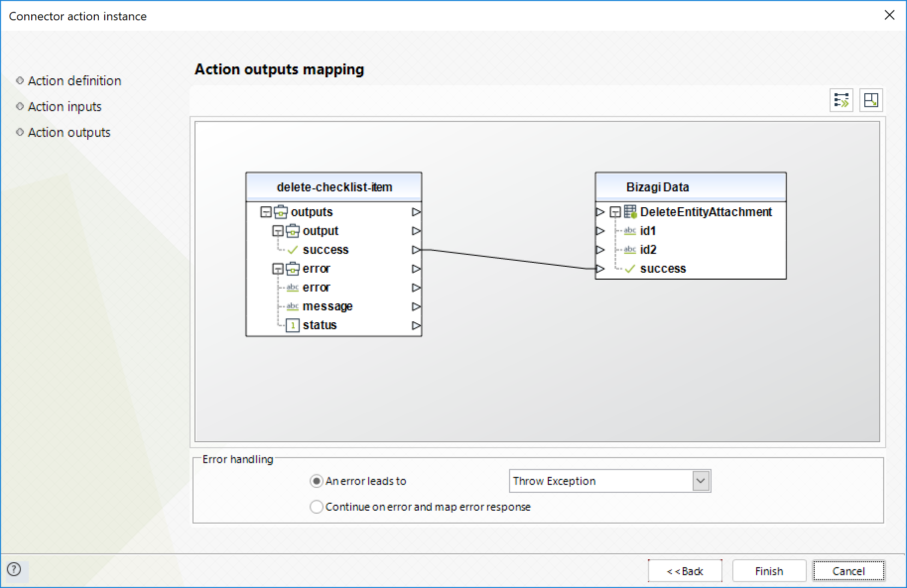
Task: Select the 'id1' attribute label
Action: [648, 231]
